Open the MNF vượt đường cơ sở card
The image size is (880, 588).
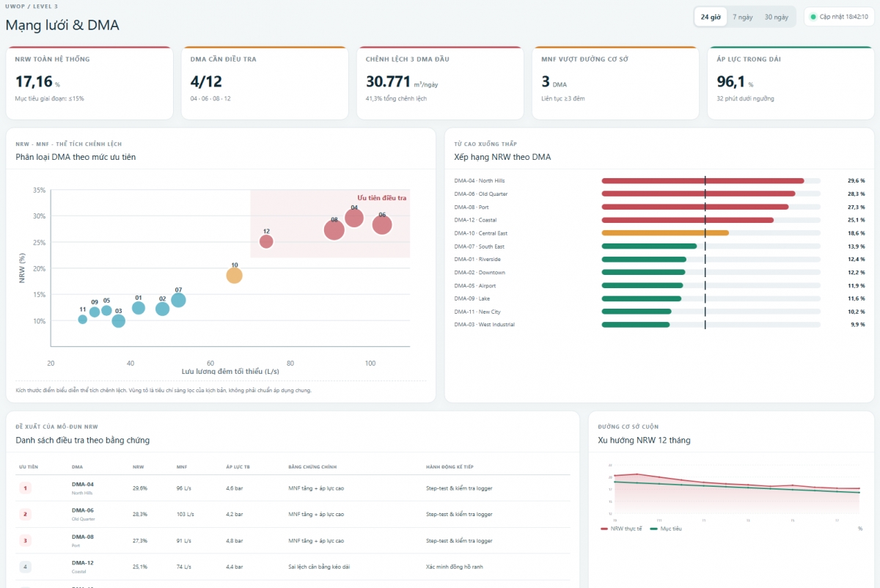615,83
